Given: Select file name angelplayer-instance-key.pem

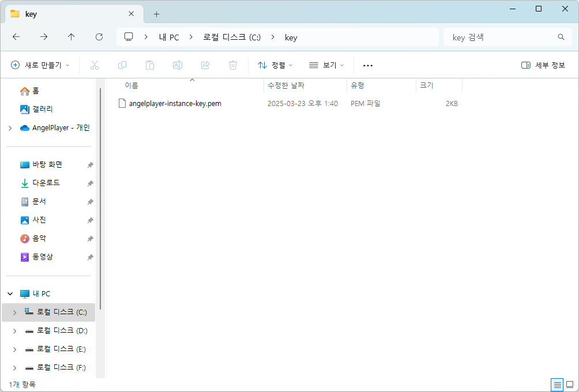Looking at the screenshot, I should pos(175,104).
